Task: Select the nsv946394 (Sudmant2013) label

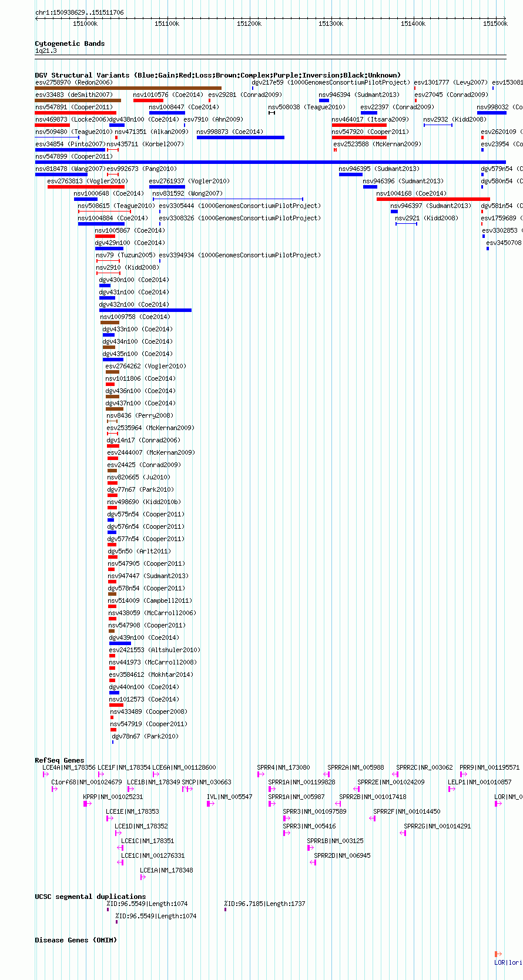Action: 359,95
